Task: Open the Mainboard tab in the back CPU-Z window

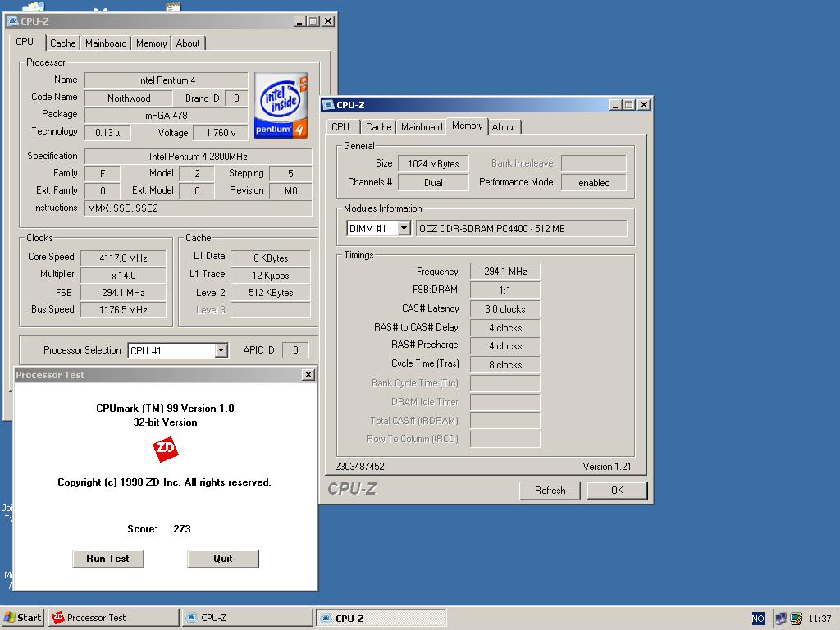Action: pos(106,43)
